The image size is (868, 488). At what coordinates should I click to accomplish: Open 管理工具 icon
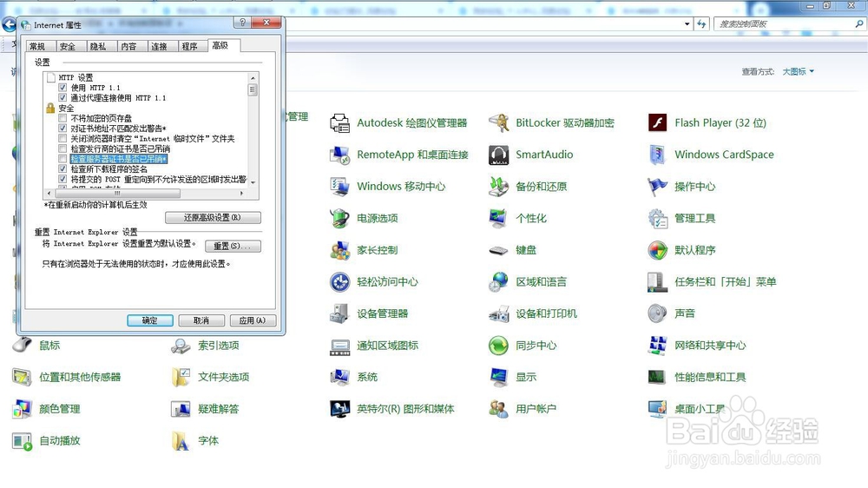coord(658,218)
